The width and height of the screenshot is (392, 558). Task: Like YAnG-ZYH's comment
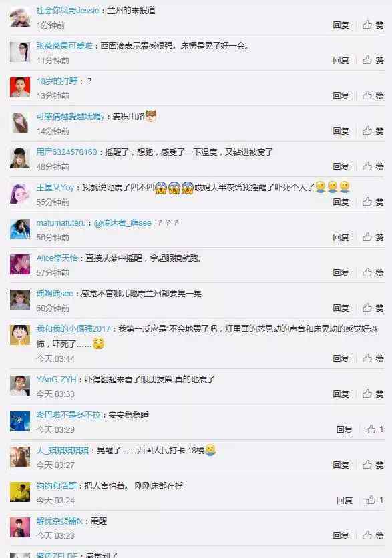coord(373,394)
